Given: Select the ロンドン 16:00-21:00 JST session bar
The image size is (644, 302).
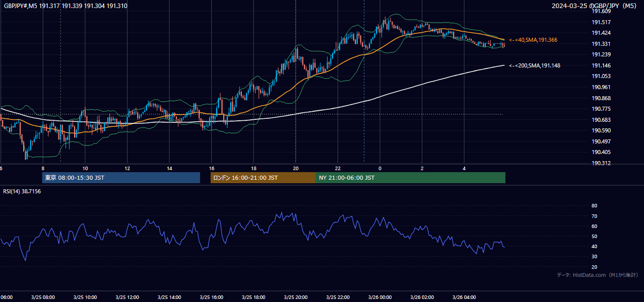Looking at the screenshot, I should (x=263, y=178).
